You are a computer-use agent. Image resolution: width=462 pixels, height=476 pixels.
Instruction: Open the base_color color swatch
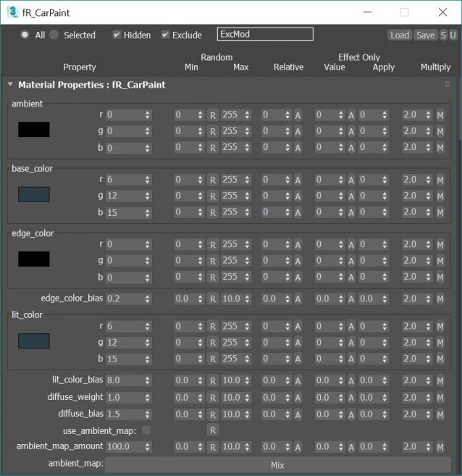34,195
